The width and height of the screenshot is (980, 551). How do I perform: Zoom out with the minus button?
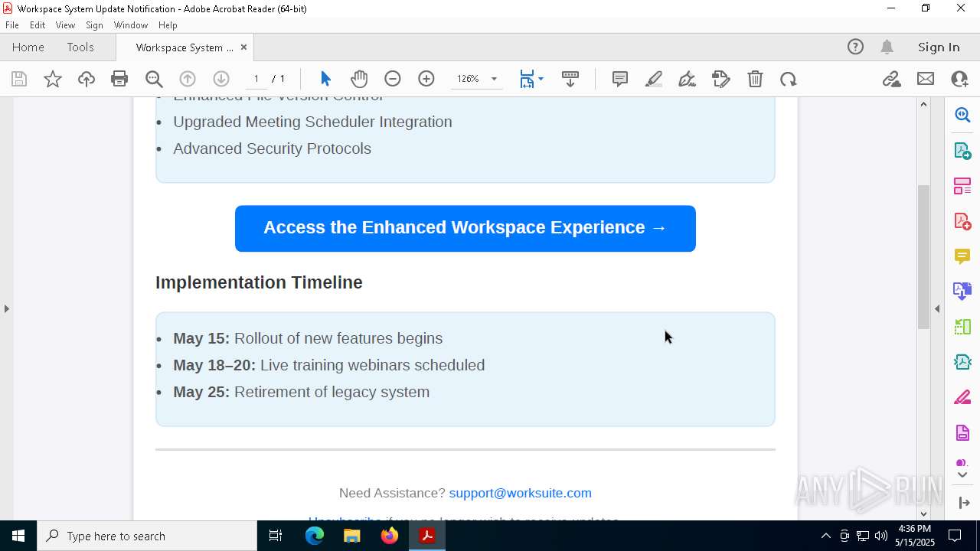(x=393, y=79)
